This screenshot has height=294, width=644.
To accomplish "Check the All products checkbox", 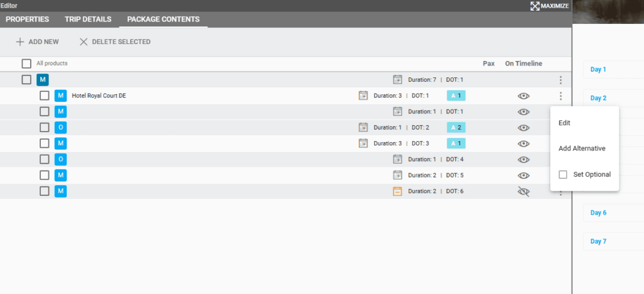I will pos(26,64).
